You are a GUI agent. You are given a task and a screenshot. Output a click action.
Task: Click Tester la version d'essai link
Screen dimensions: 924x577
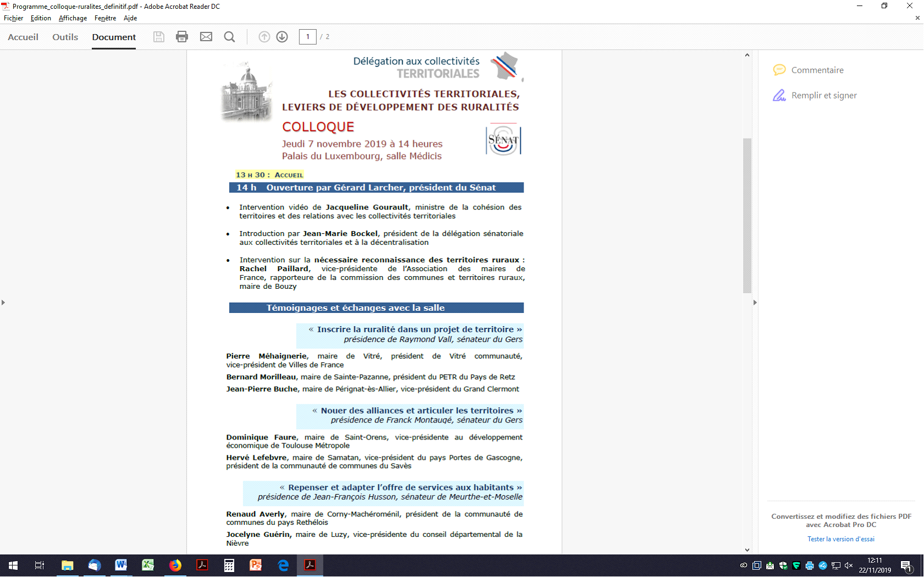pos(840,539)
